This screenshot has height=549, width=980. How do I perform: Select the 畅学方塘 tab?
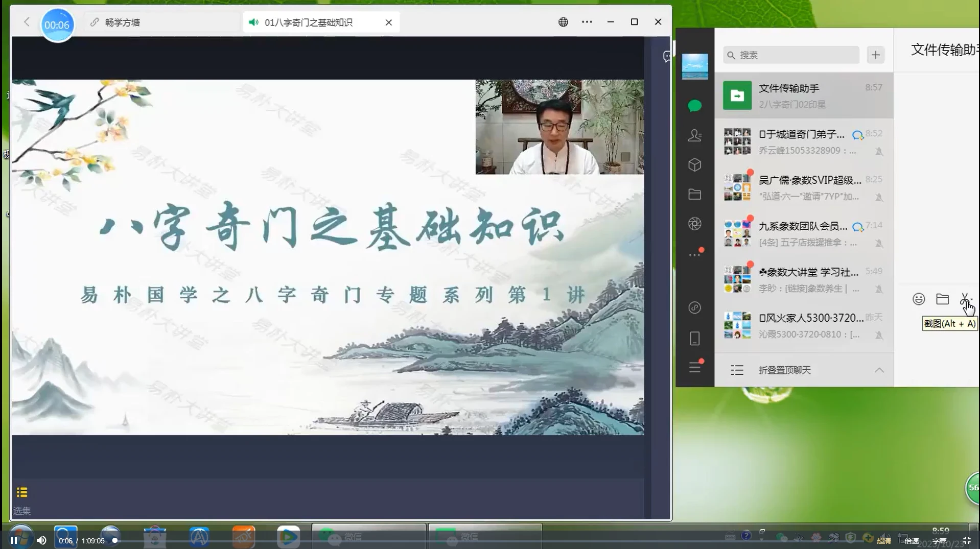[123, 22]
